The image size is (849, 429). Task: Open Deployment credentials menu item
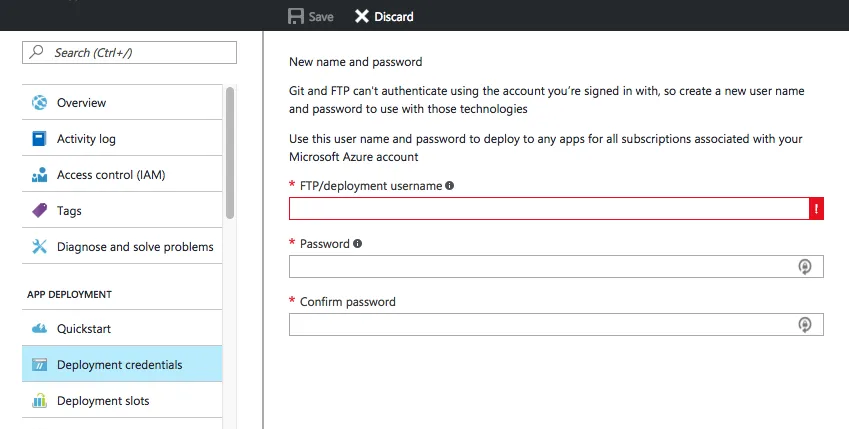tap(119, 365)
